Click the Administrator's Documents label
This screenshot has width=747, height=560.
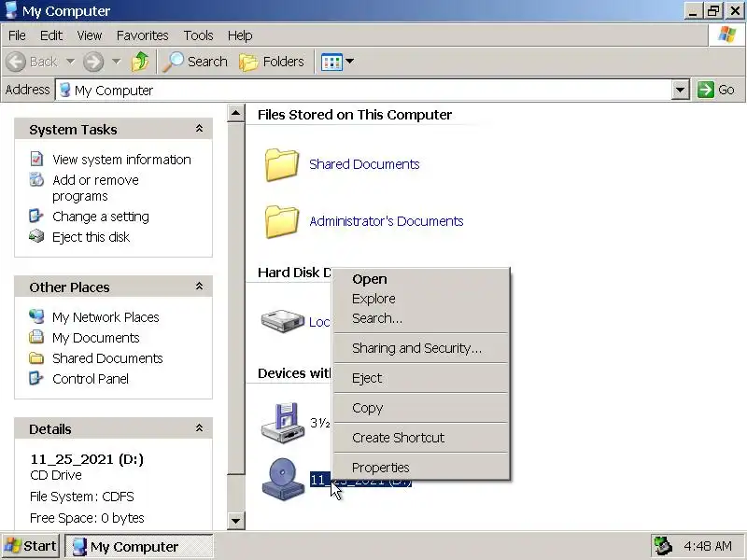tap(387, 221)
